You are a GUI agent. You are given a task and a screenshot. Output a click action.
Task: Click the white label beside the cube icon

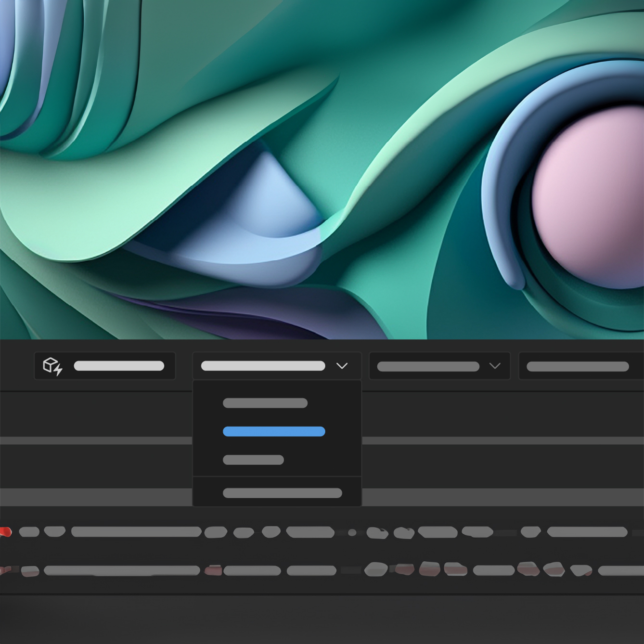(x=119, y=366)
